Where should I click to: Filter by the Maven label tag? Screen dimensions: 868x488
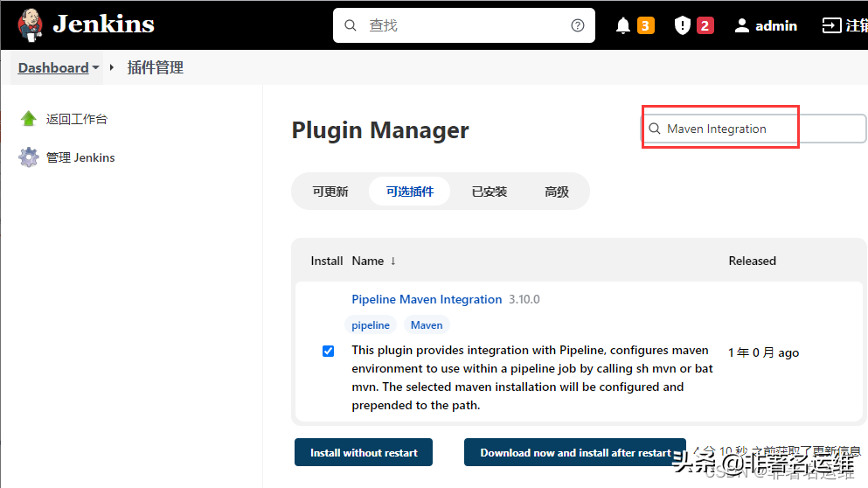(x=427, y=325)
